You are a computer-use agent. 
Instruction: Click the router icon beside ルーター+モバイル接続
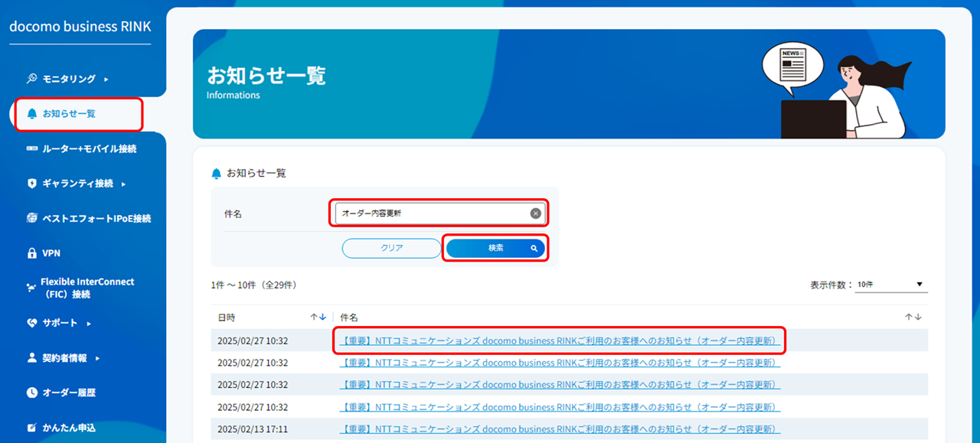[x=31, y=148]
